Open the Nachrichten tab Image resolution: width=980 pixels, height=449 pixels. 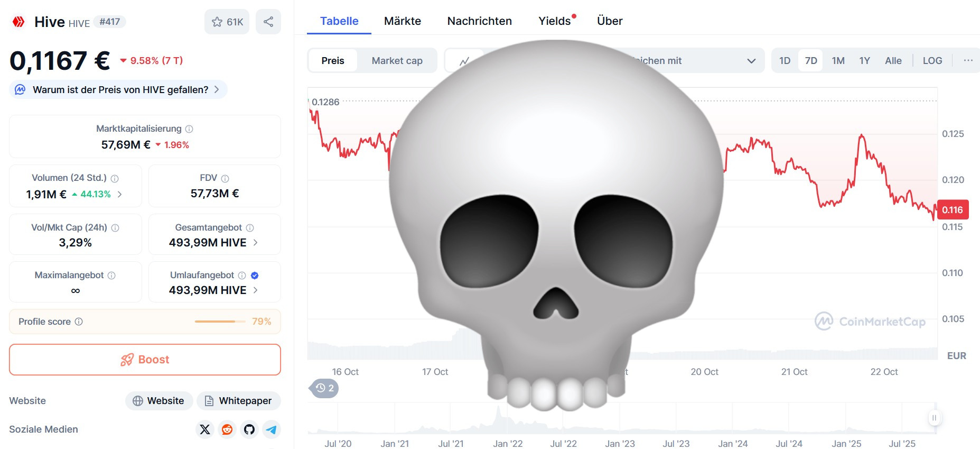(x=480, y=21)
